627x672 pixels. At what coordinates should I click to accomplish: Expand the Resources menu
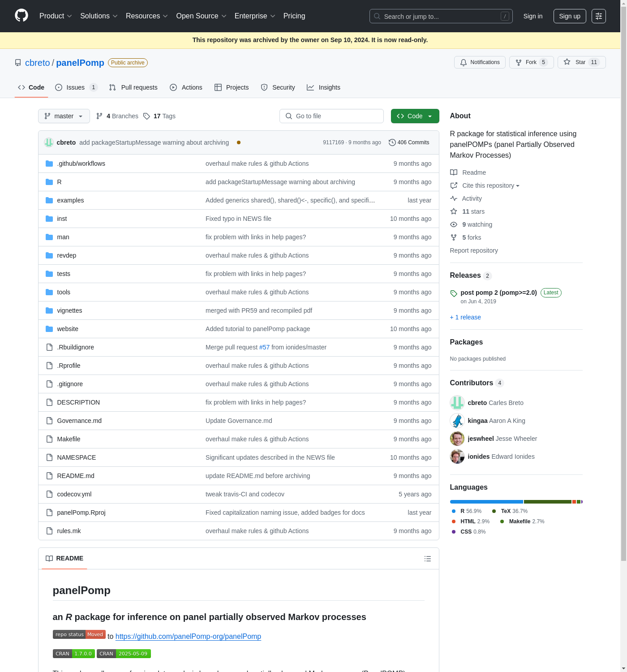(x=147, y=16)
